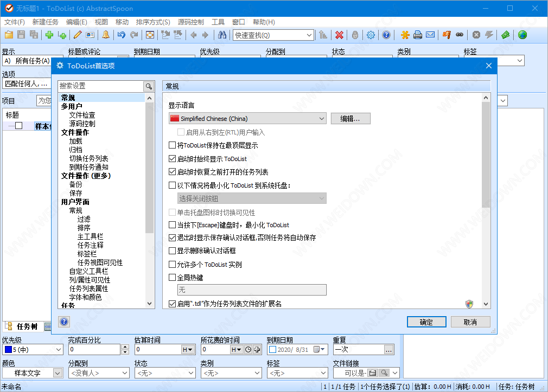The height and width of the screenshot is (392, 548).
Task: Click the orange star icon in toolbar
Action: (405, 35)
